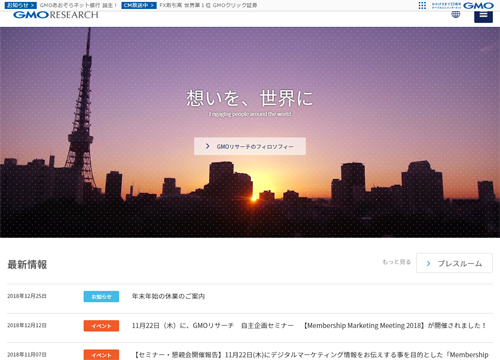Open Membership Marketing Meeting 2018 news item

(x=309, y=325)
